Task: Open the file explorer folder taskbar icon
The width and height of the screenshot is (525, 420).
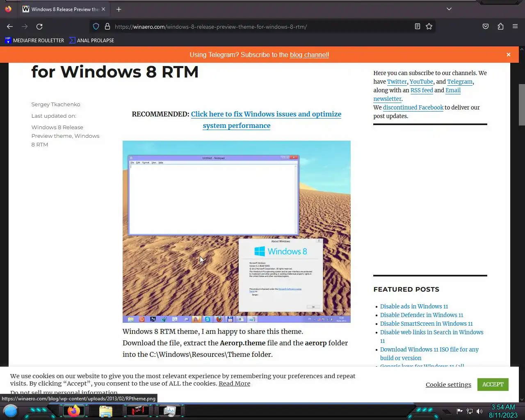Action: pyautogui.click(x=106, y=411)
